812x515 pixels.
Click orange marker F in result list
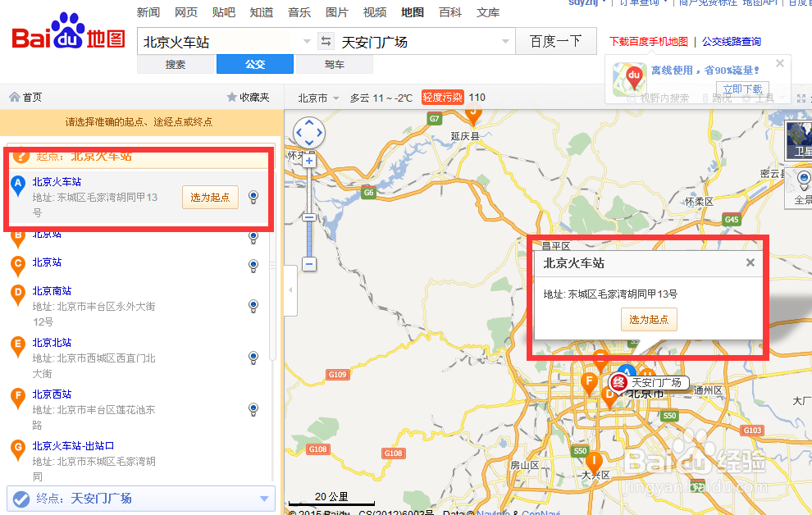(x=18, y=398)
